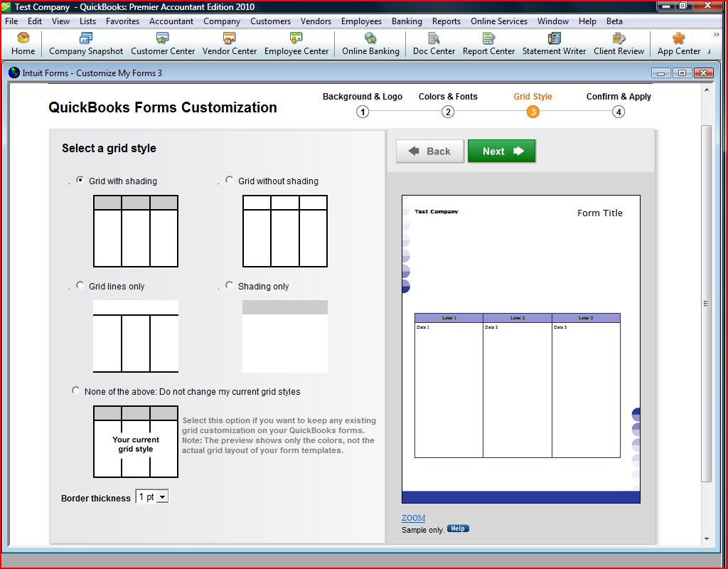Image resolution: width=728 pixels, height=569 pixels.
Task: Go to step 2 Colors & Fonts
Action: tap(448, 112)
